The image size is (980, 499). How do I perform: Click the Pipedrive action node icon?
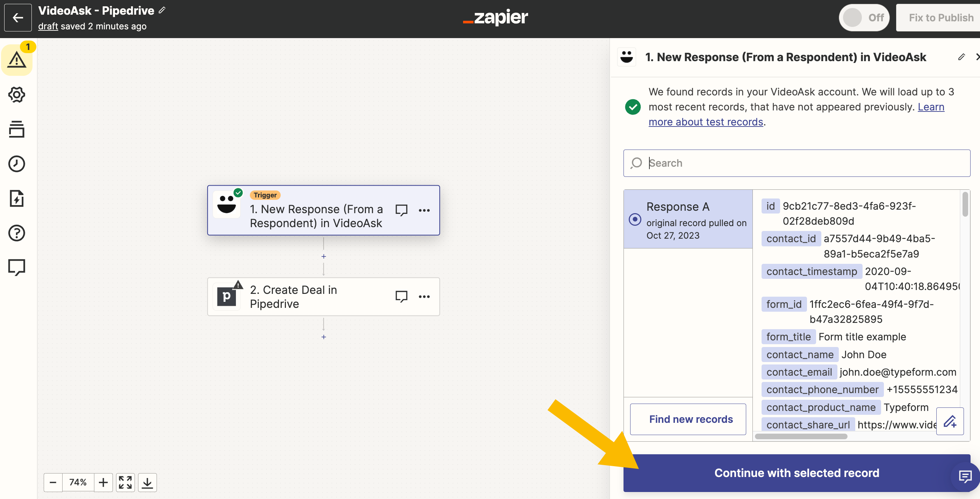(228, 295)
